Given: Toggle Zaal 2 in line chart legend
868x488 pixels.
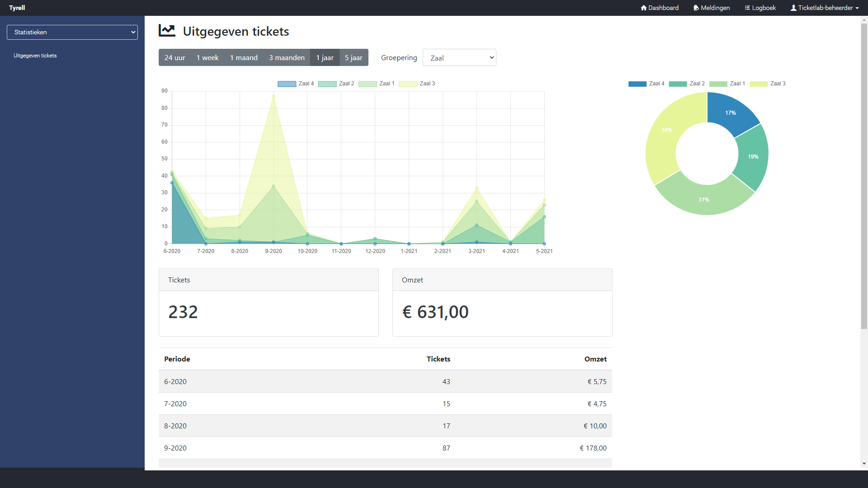Looking at the screenshot, I should click(x=336, y=84).
